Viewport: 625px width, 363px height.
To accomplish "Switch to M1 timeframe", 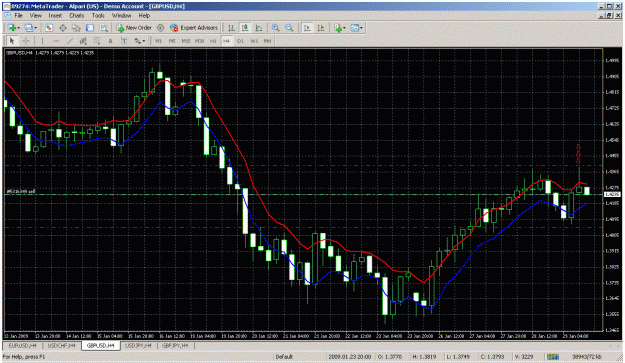I will (x=159, y=41).
